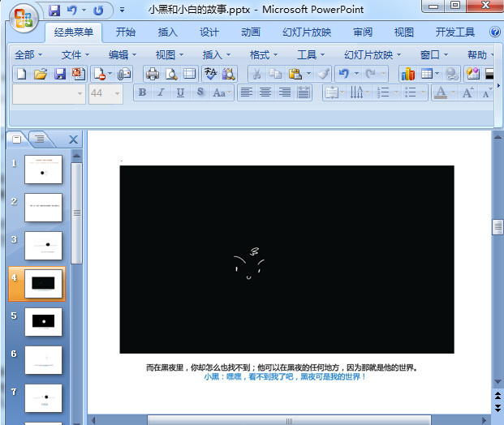Align text left
This screenshot has width=504, height=425.
click(x=247, y=92)
